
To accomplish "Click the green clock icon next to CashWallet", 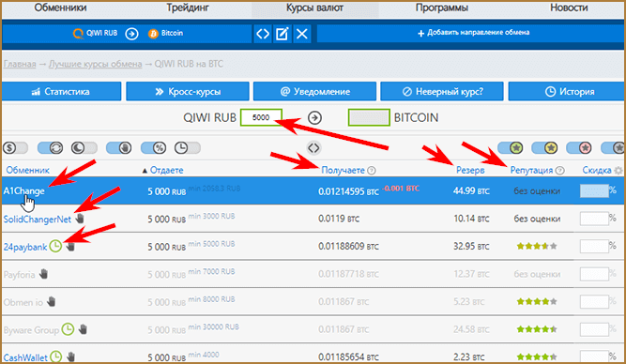I will point(56,356).
